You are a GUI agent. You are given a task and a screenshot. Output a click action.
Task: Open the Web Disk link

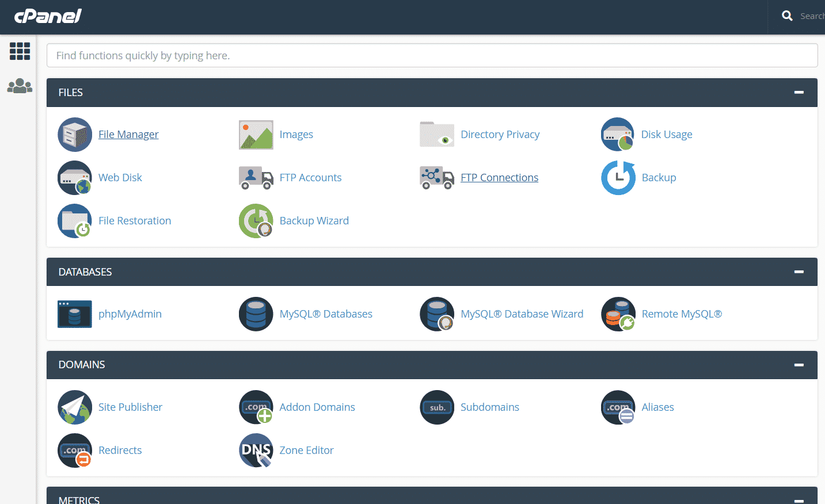coord(120,178)
